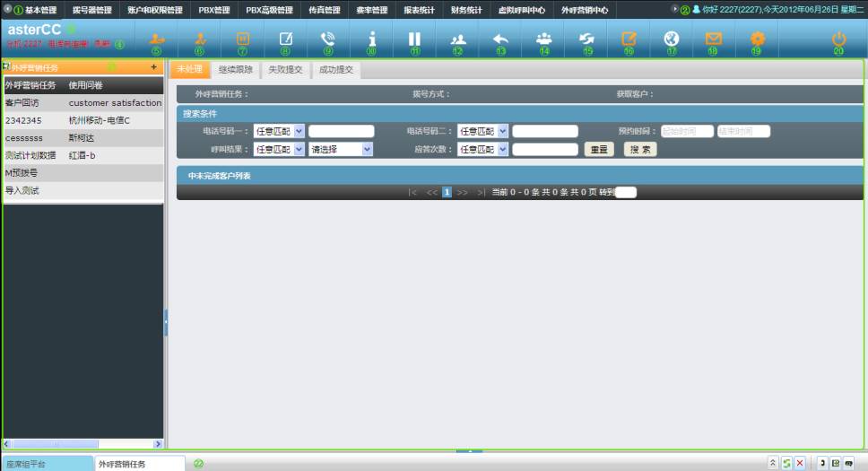This screenshot has width=868, height=471.
Task: Open the info icon in toolbar
Action: point(371,39)
